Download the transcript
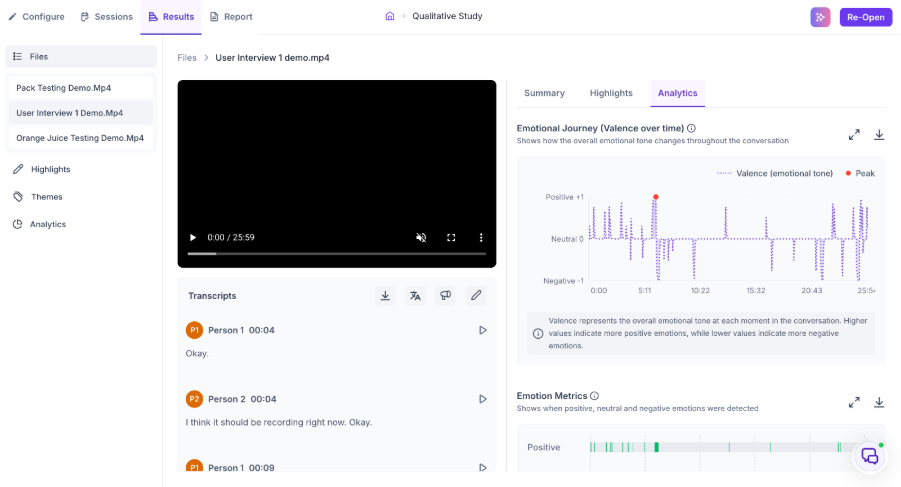Viewport: 901px width, 487px height. (386, 296)
